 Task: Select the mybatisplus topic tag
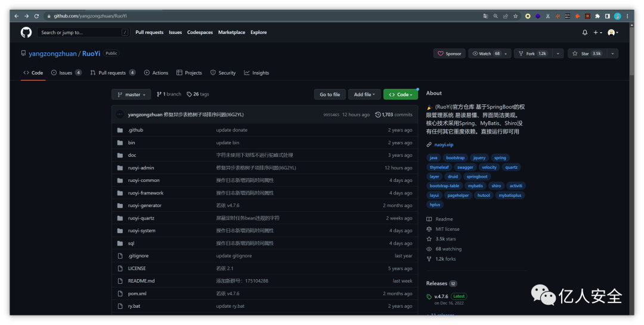(510, 196)
